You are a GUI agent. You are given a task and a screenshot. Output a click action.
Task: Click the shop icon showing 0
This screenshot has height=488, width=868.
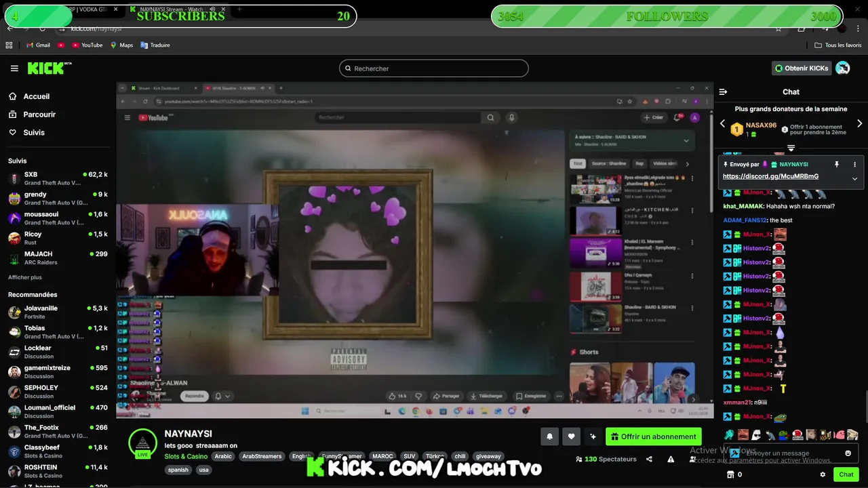tap(734, 474)
